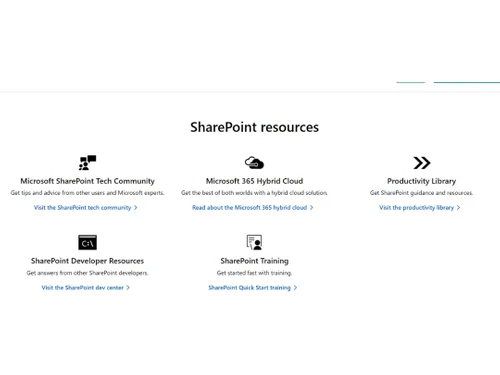The image size is (500, 375).
Task: Click the SharePoint Developer Resources title
Action: [x=87, y=261]
